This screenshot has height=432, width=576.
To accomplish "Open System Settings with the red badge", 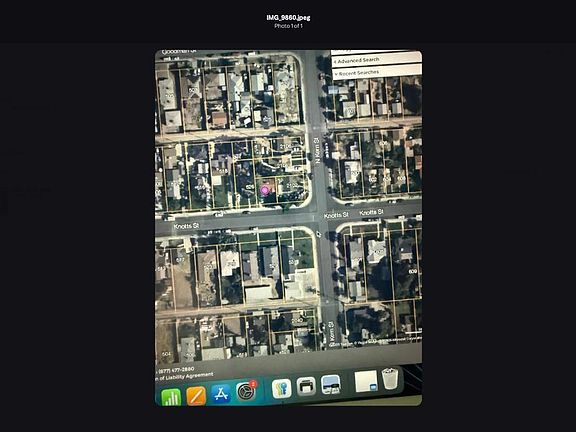I will coord(246,391).
